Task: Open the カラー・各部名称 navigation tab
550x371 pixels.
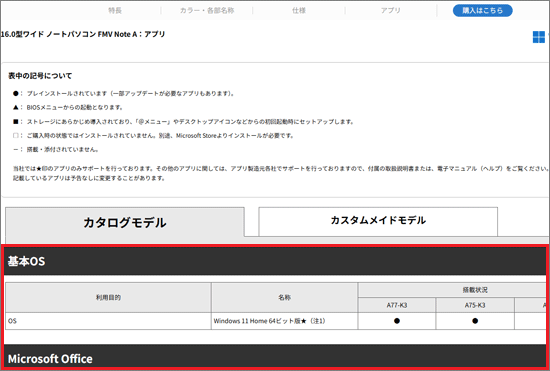Action: (x=207, y=11)
